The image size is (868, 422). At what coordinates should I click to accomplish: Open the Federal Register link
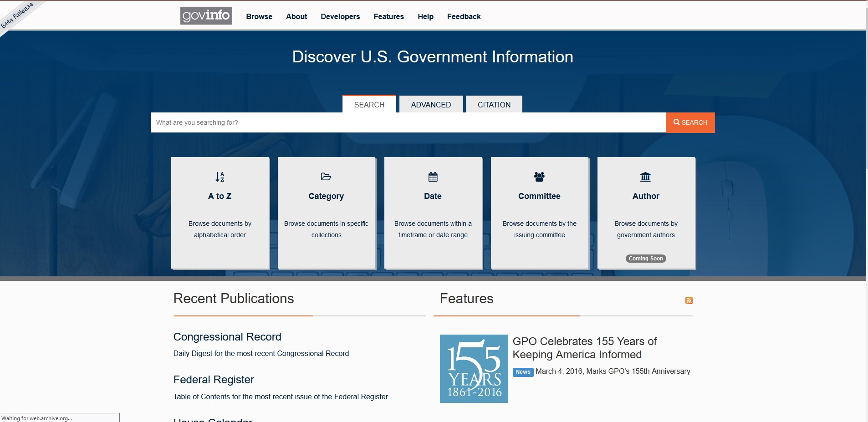pyautogui.click(x=214, y=380)
